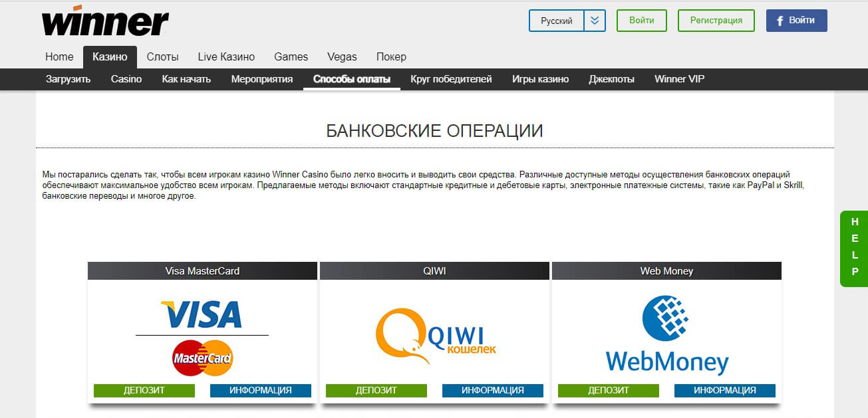Screen dimensions: 868x418
Task: Open the language selector chevron arrows
Action: click(595, 21)
